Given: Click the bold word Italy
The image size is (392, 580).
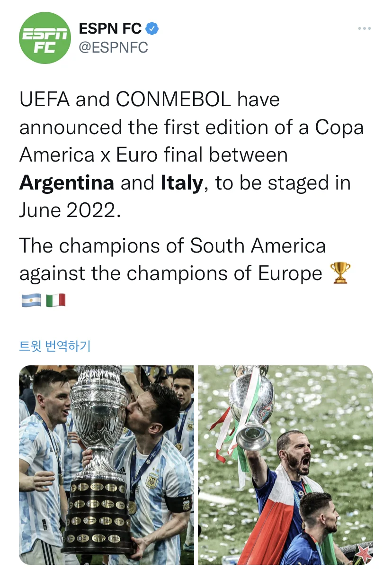Looking at the screenshot, I should click(182, 183).
